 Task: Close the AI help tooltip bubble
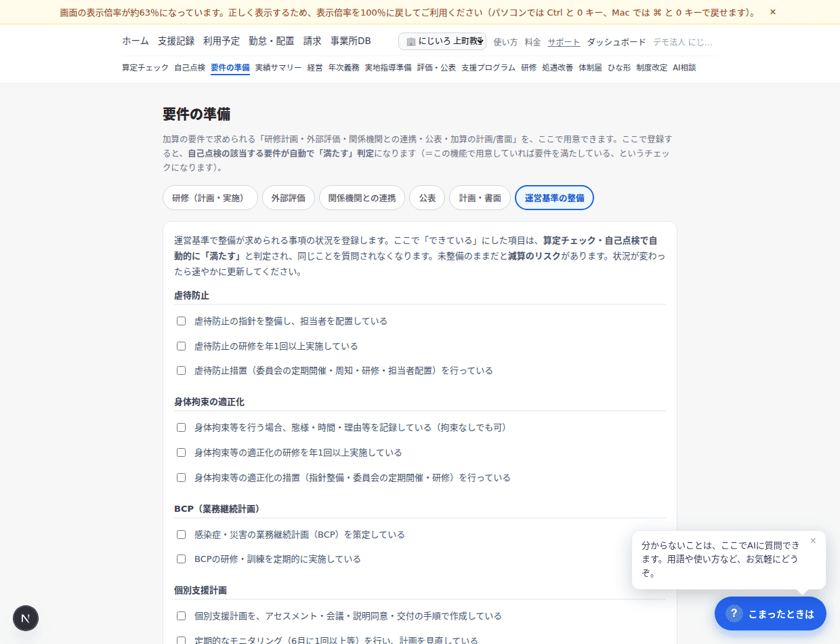coord(813,540)
